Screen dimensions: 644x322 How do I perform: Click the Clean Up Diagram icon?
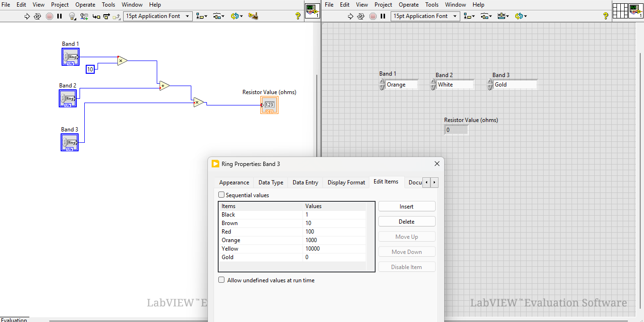coord(253,16)
